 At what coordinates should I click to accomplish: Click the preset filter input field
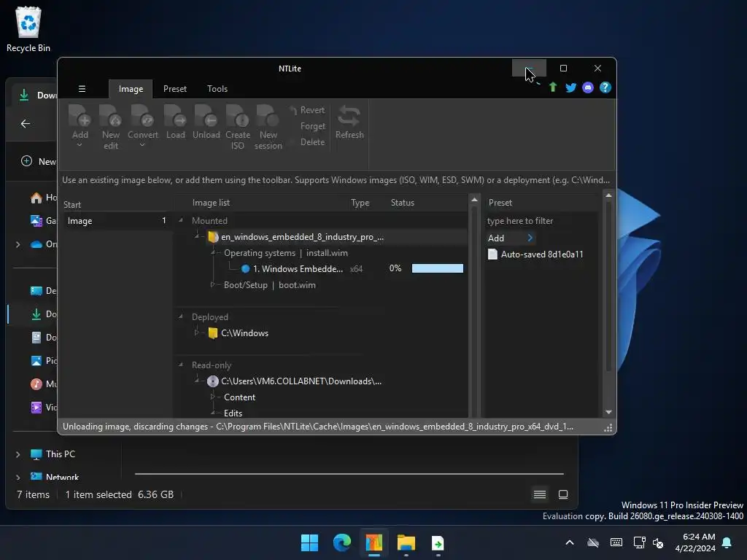(x=541, y=221)
